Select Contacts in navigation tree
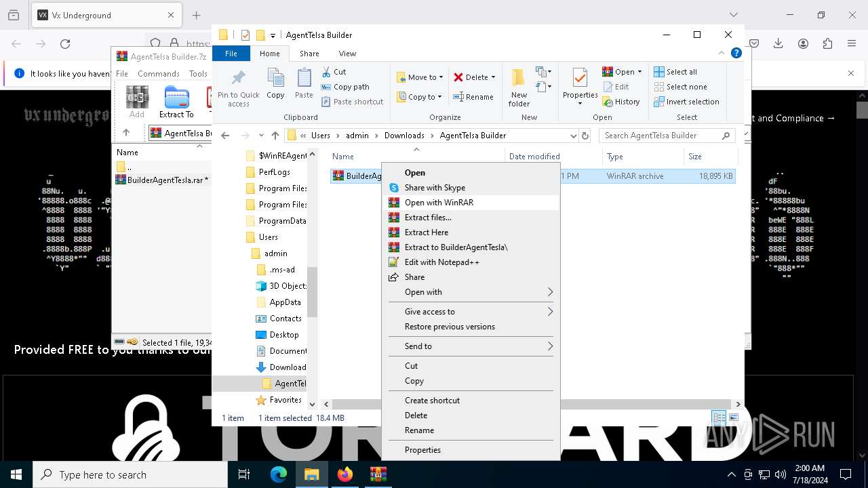 [x=285, y=319]
